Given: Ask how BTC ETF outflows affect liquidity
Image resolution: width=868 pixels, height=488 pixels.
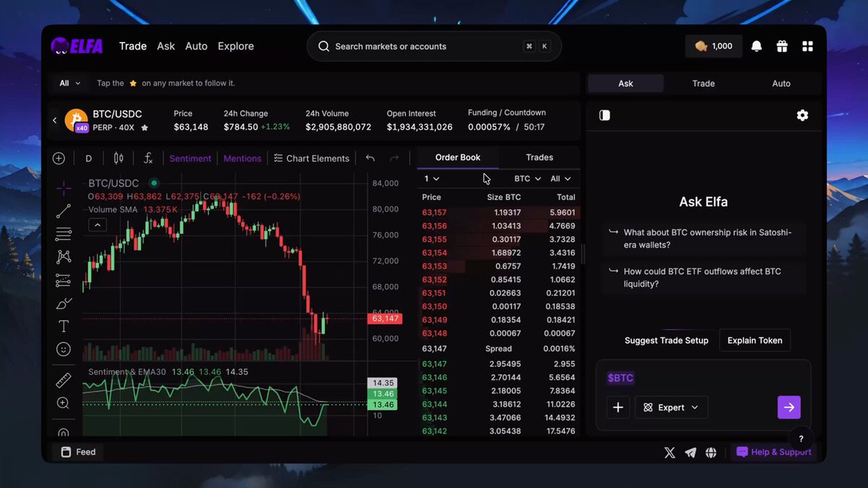Looking at the screenshot, I should (x=703, y=277).
